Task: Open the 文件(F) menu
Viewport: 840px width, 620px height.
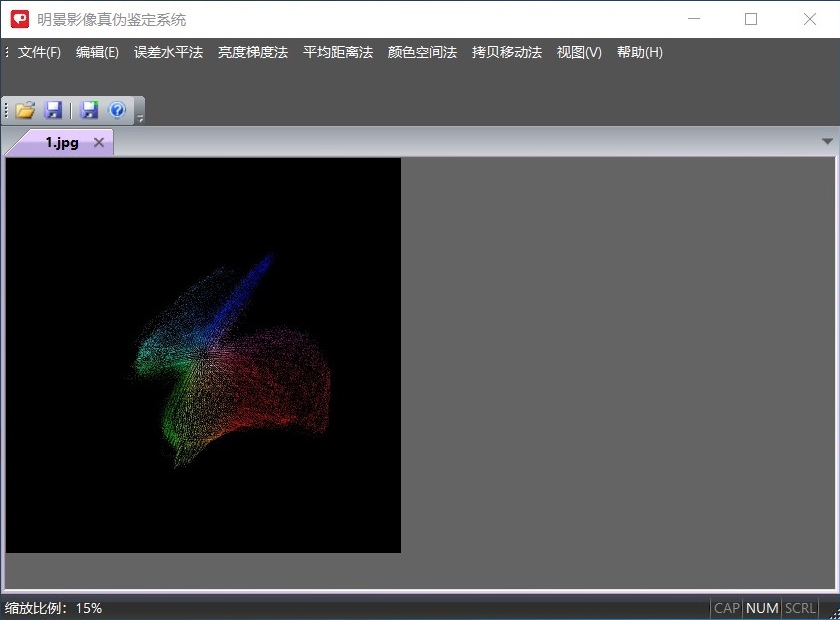Action: pos(39,52)
